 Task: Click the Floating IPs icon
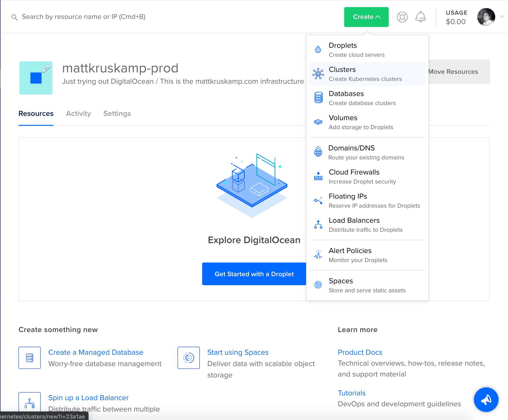318,200
